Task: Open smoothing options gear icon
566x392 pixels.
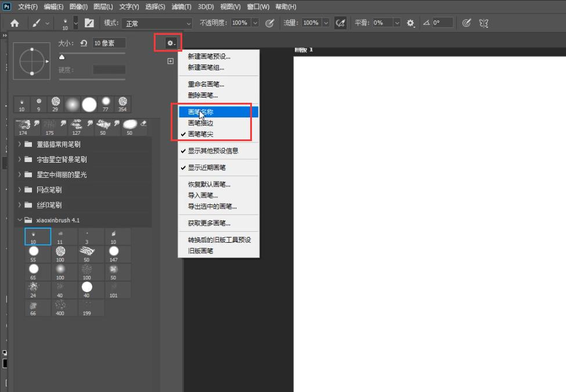Action: (x=410, y=23)
